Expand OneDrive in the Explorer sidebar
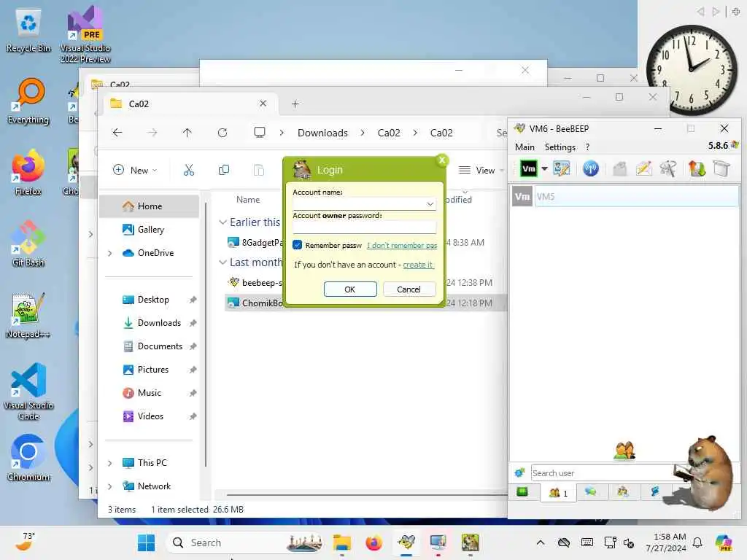This screenshot has height=560, width=747. 109,253
